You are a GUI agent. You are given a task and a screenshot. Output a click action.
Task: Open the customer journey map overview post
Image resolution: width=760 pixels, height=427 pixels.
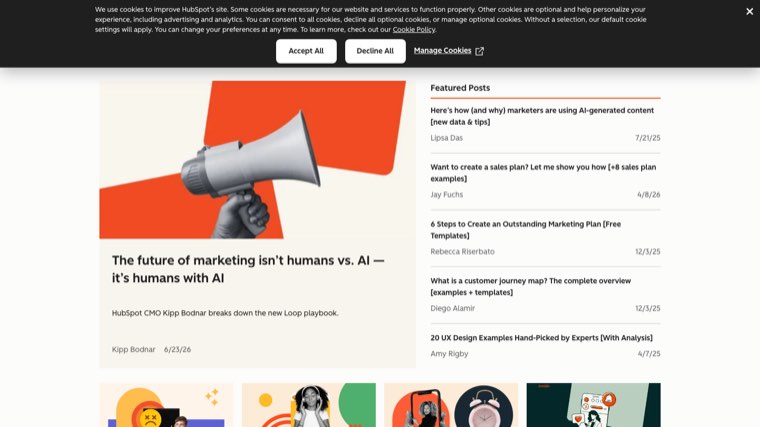(x=530, y=286)
